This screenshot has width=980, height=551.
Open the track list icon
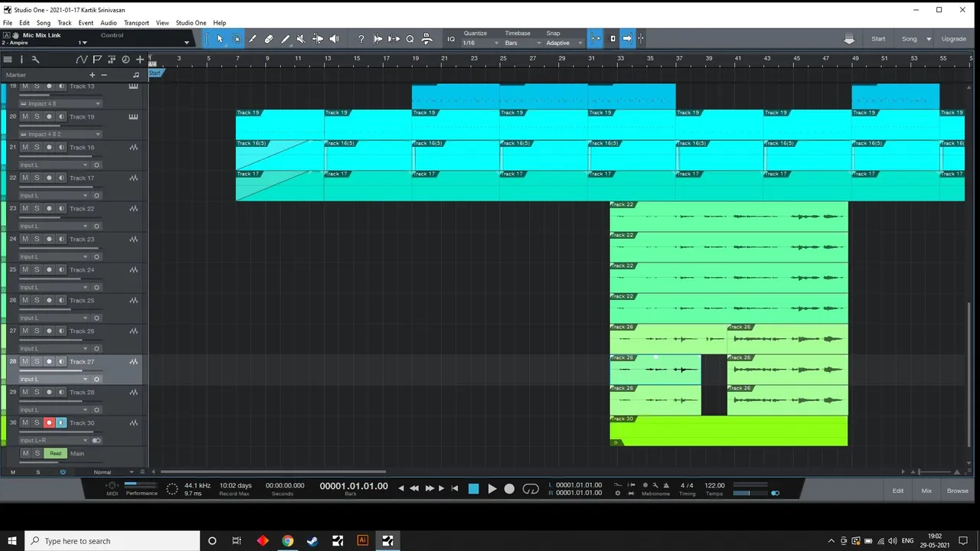click(x=8, y=60)
